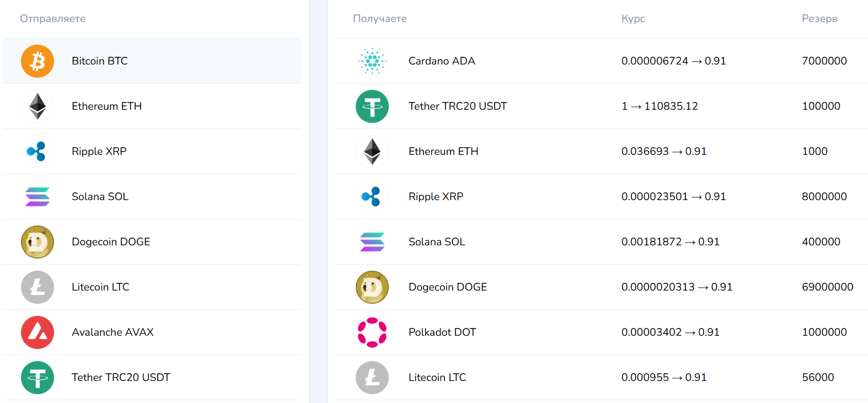Choose Ripple XRP label in send list
The width and height of the screenshot is (868, 403).
[x=99, y=152]
